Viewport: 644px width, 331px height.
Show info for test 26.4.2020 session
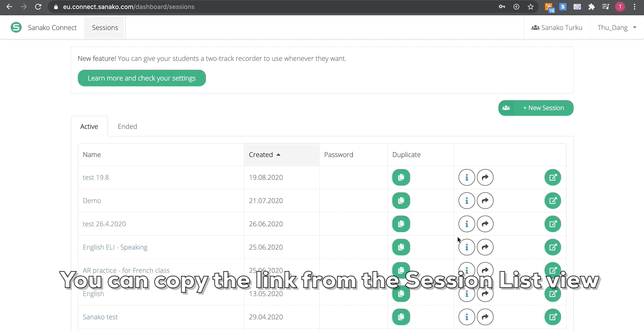click(x=467, y=224)
